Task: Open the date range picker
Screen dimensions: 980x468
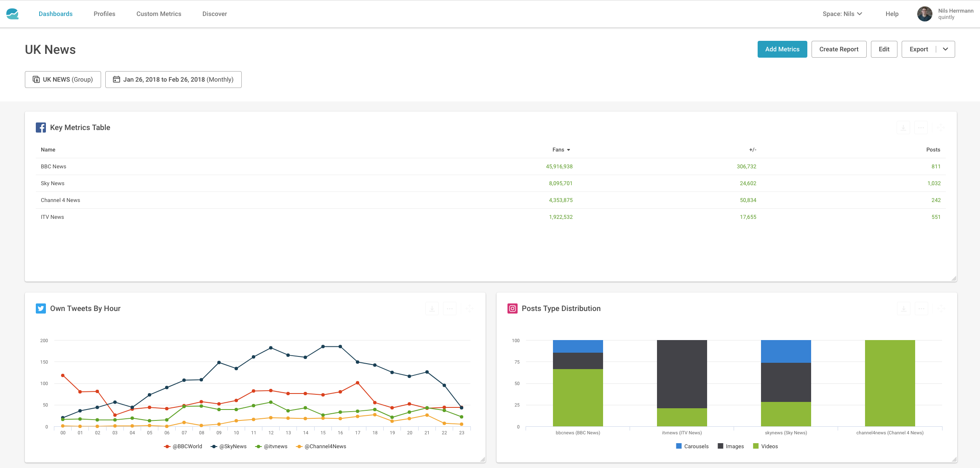Action: click(174, 80)
